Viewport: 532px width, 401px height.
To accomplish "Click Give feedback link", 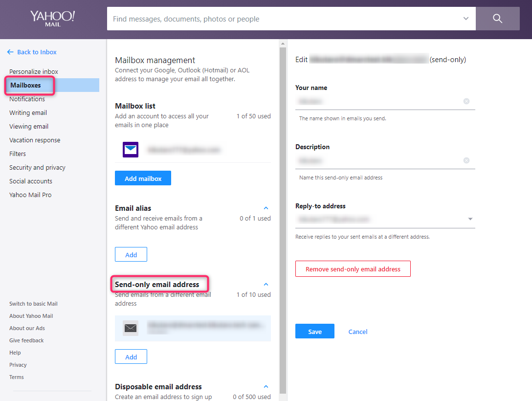I will point(26,340).
